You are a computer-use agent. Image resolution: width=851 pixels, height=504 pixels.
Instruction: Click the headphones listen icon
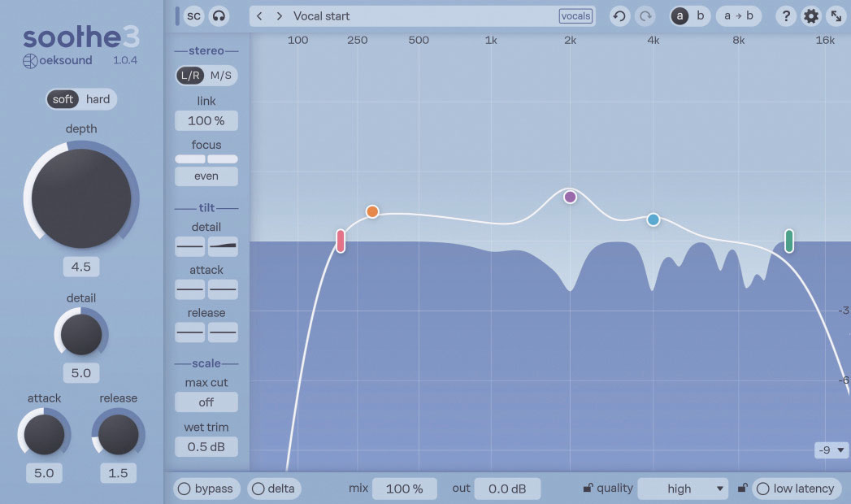[219, 16]
